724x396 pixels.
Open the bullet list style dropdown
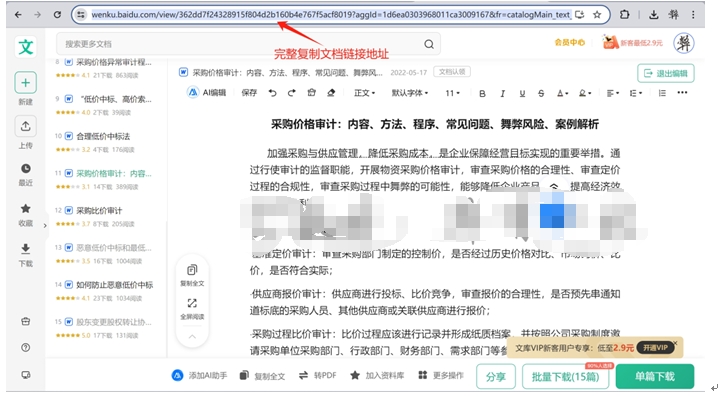(x=636, y=94)
